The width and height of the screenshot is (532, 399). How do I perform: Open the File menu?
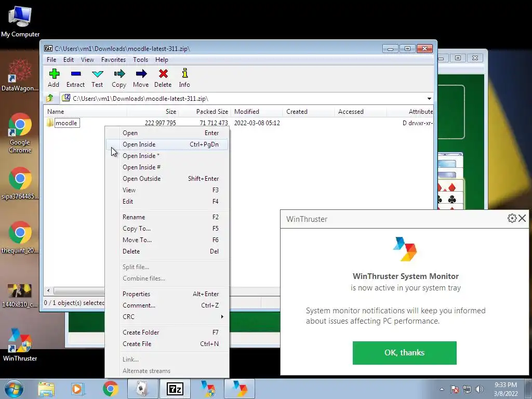point(51,60)
